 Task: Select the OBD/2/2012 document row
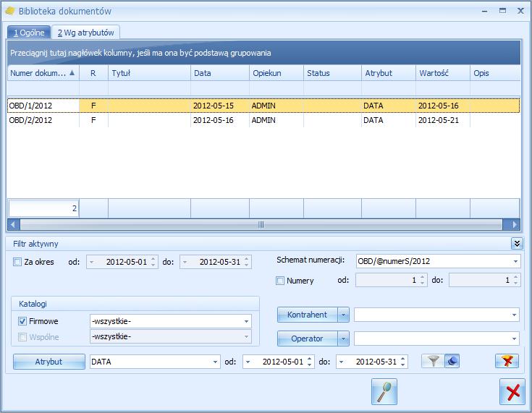[x=263, y=120]
